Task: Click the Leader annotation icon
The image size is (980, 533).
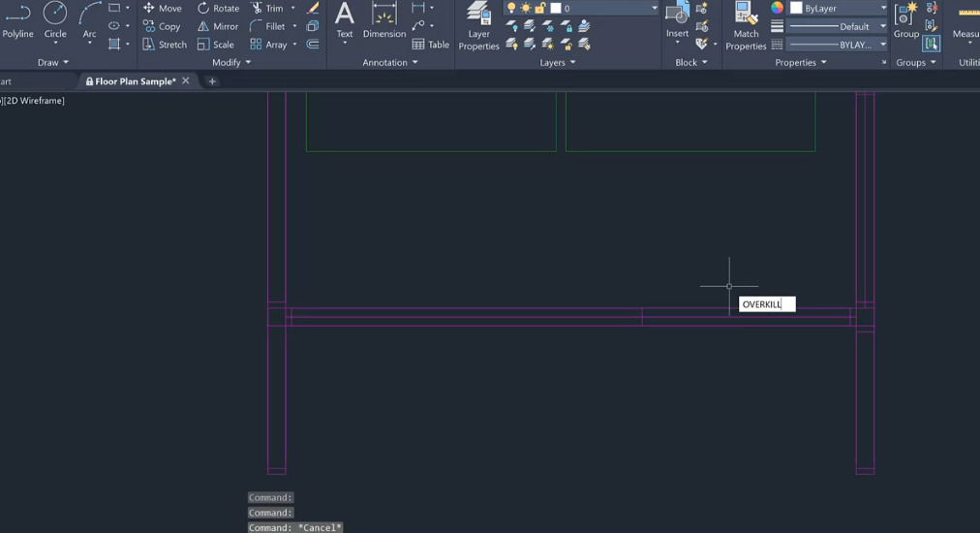Action: 418,25
